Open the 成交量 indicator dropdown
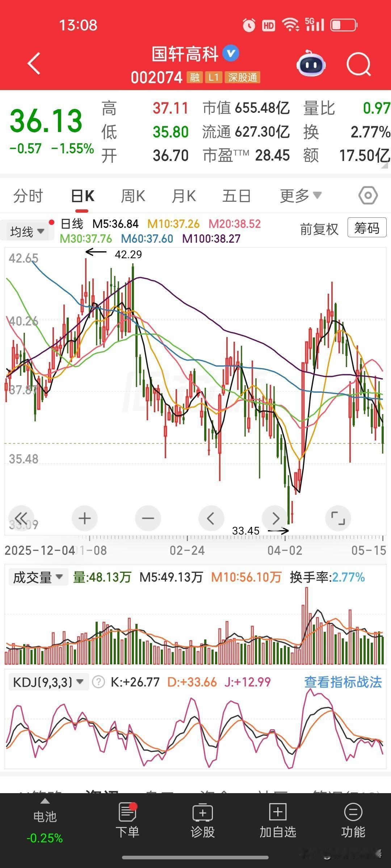391x868 pixels. click(38, 577)
